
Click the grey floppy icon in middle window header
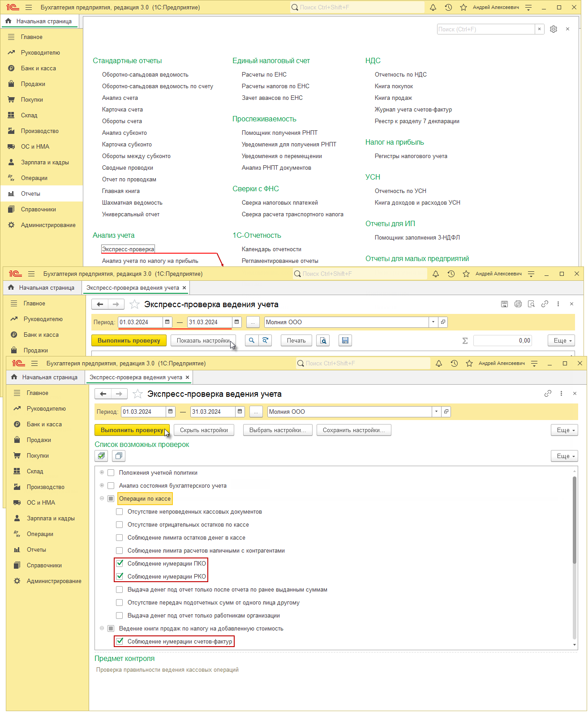(504, 304)
